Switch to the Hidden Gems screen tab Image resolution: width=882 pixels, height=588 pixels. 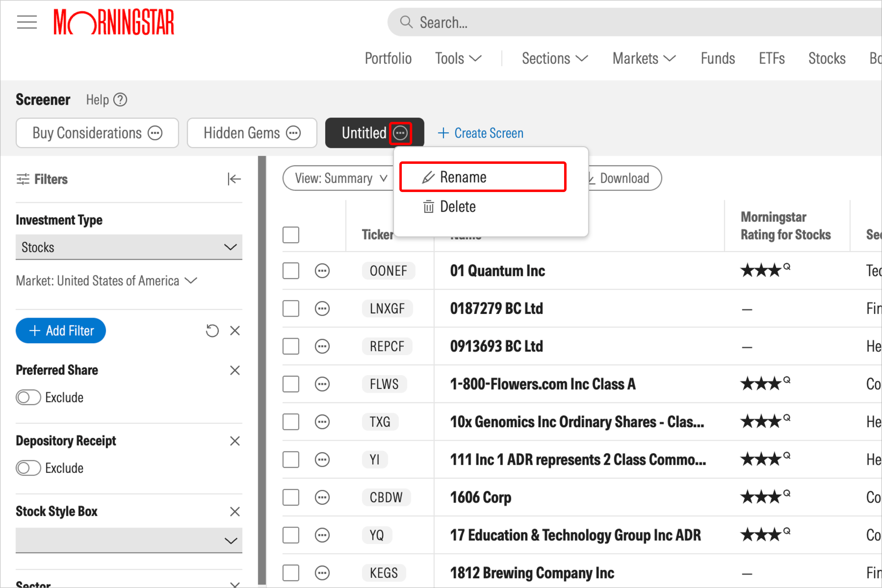[x=242, y=133]
